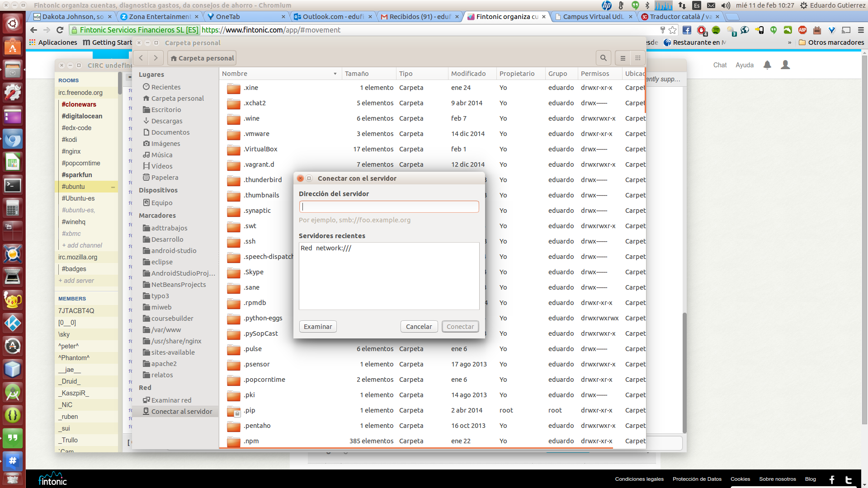Open the Es keyboard layout indicator
Screen dimensions: 868x488
click(x=697, y=5)
